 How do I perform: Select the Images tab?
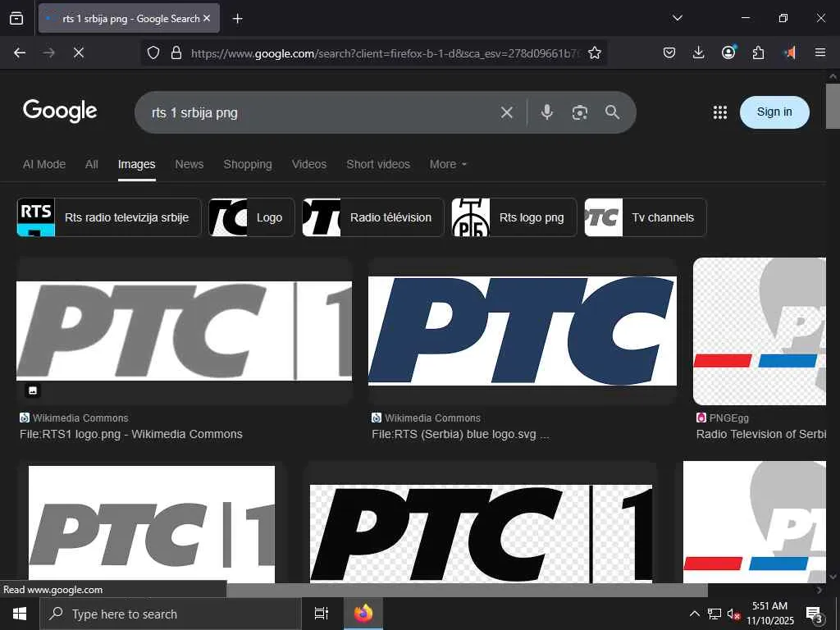point(137,164)
